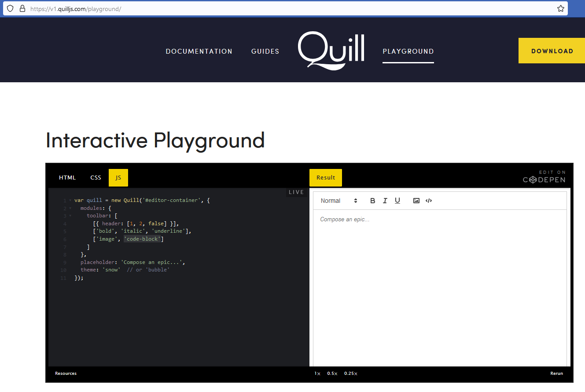Switch to the CSS tab
585x392 pixels.
pos(96,178)
